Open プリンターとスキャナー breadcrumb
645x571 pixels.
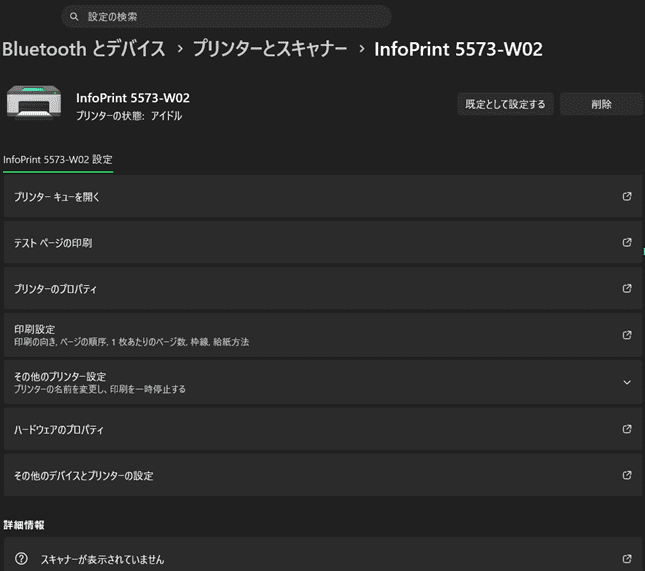point(270,49)
